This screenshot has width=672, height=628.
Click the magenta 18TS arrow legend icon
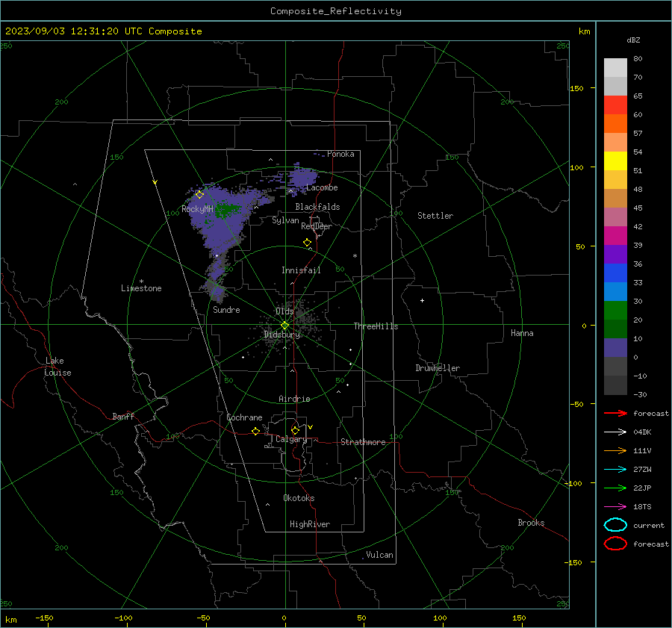tap(615, 507)
